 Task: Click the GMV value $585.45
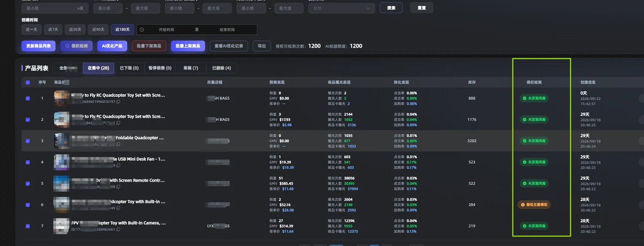[286, 183]
